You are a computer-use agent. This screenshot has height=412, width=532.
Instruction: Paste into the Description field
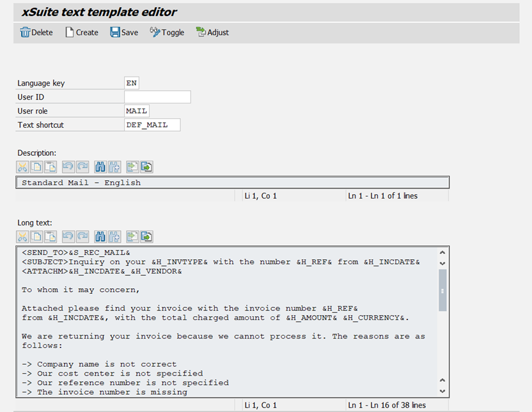pos(51,167)
